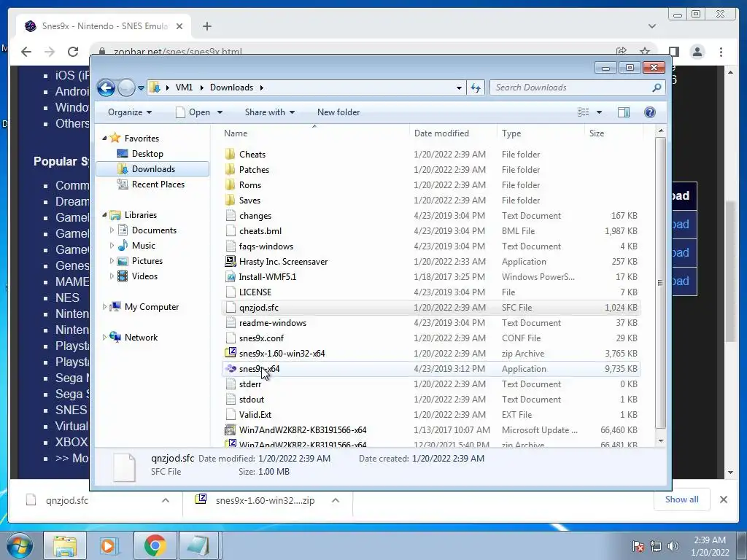747x560 pixels.
Task: Open the Share with menu
Action: coord(270,112)
